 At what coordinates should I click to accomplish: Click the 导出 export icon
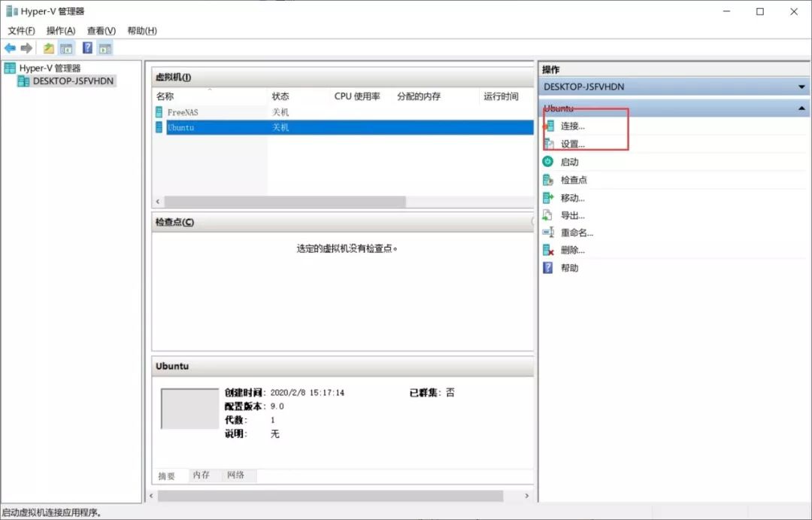(x=547, y=215)
